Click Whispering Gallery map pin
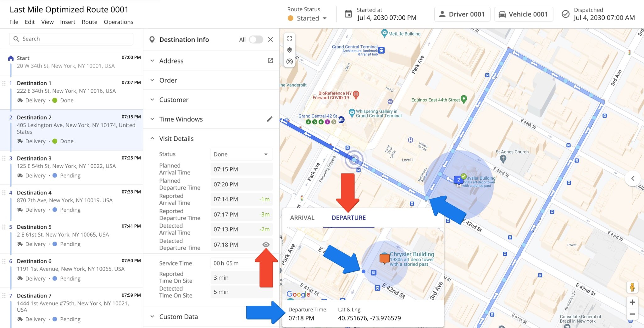The image size is (644, 328). pyautogui.click(x=352, y=112)
